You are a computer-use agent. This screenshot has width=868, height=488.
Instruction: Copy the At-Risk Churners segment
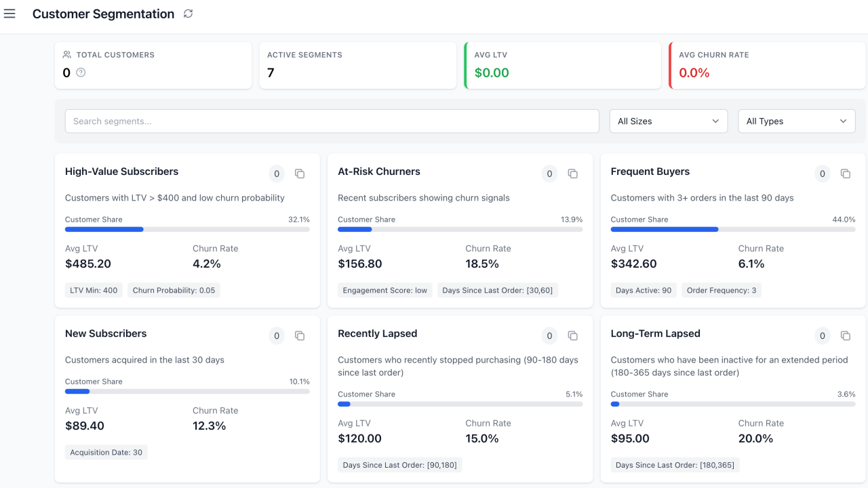tap(572, 174)
